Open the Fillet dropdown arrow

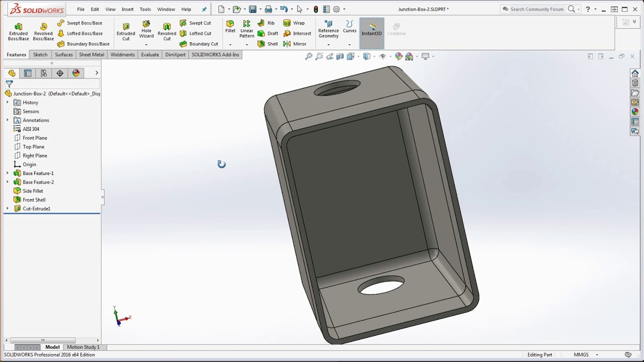coord(230,44)
